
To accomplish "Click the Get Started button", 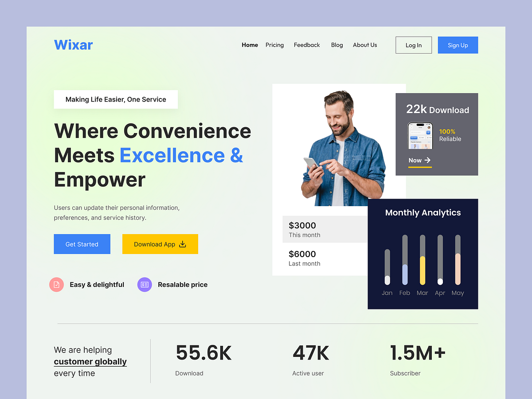I will click(x=82, y=244).
